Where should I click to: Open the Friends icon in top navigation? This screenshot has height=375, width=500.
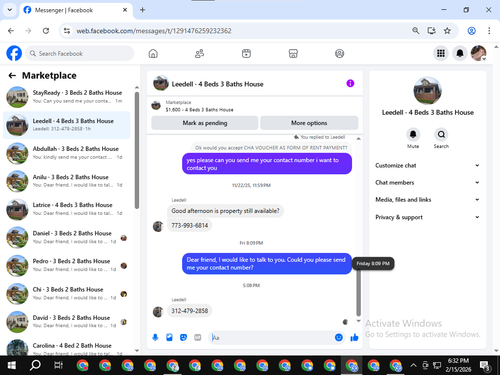[199, 53]
